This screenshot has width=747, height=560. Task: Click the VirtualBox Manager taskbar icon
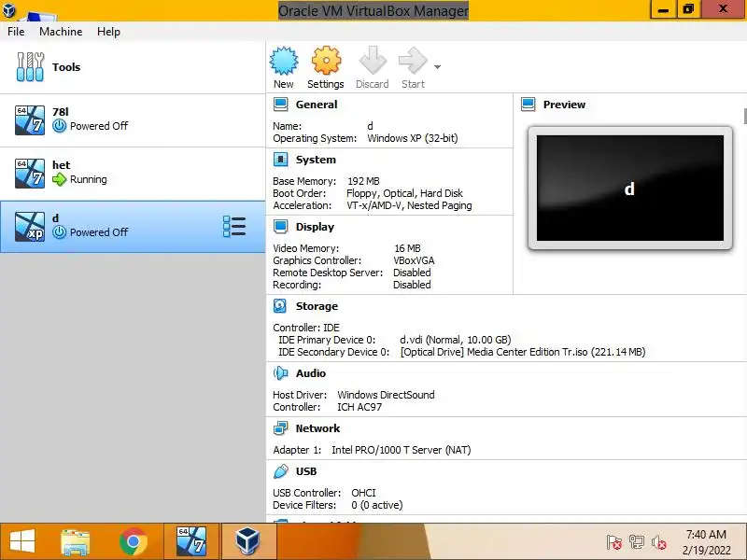tap(248, 541)
